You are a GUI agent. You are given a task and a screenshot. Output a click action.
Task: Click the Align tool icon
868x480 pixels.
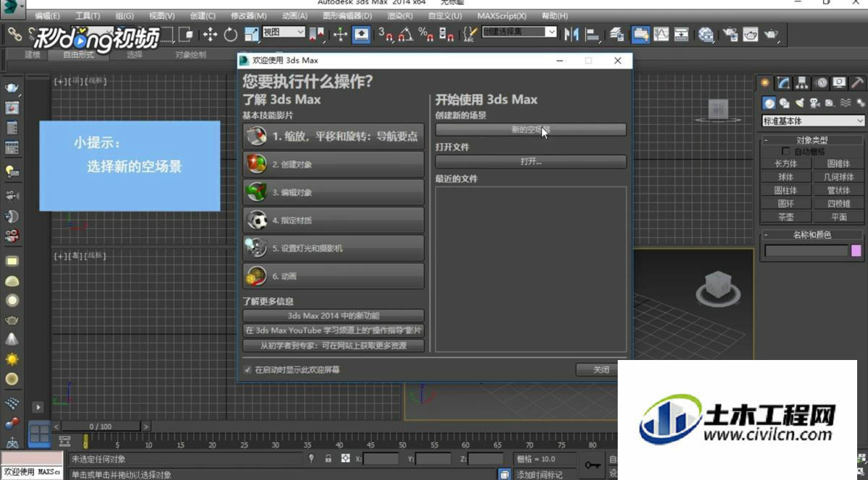click(592, 34)
